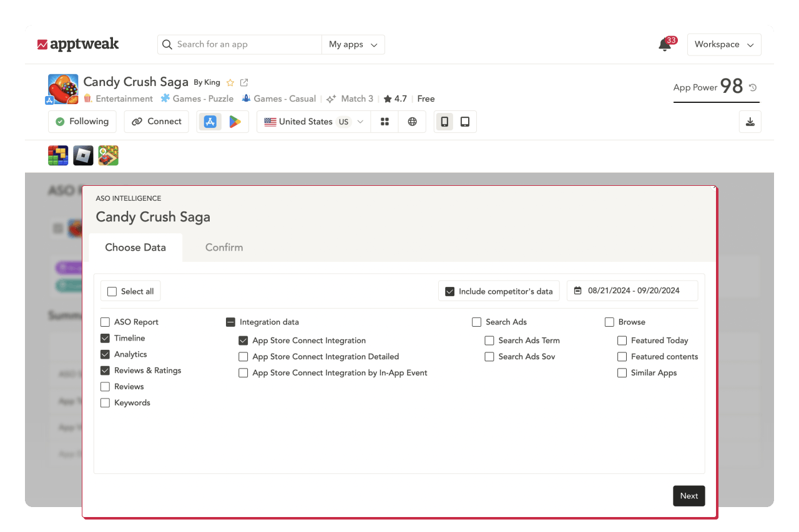Open the App Store platform icon
This screenshot has width=799, height=532.
[210, 122]
